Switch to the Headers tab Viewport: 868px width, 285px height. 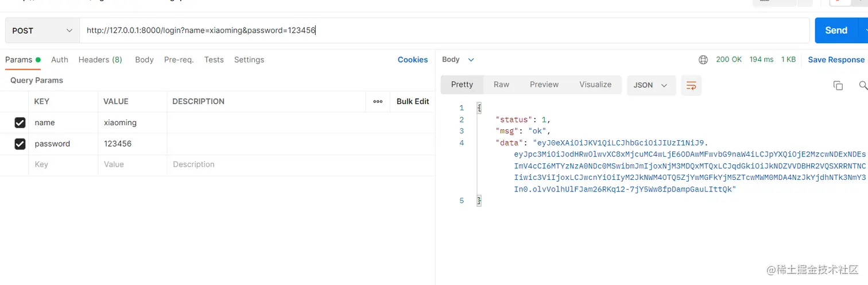[x=100, y=60]
